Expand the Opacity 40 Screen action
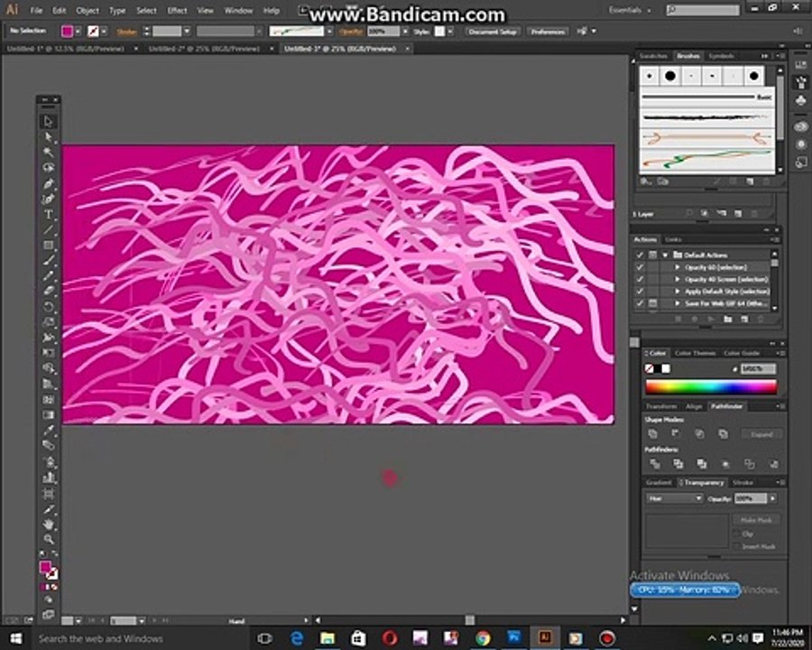Viewport: 812px width, 650px height. 678,279
